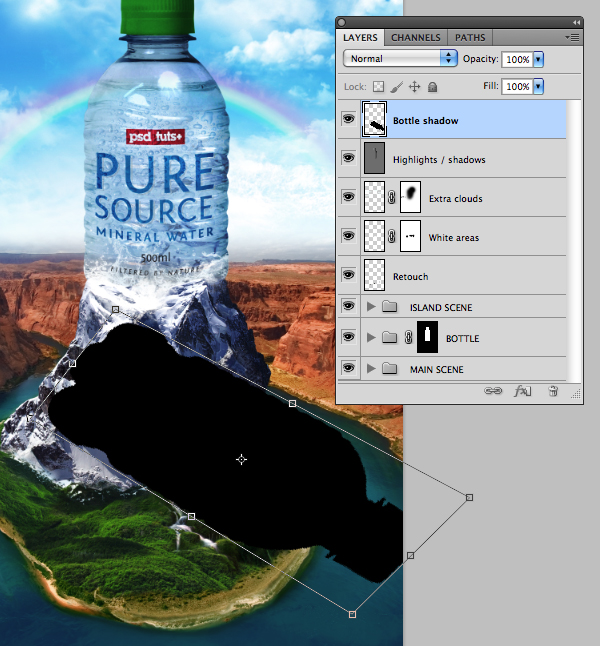The height and width of the screenshot is (646, 600).
Task: Click the Opacity 100% input field
Action: 517,59
